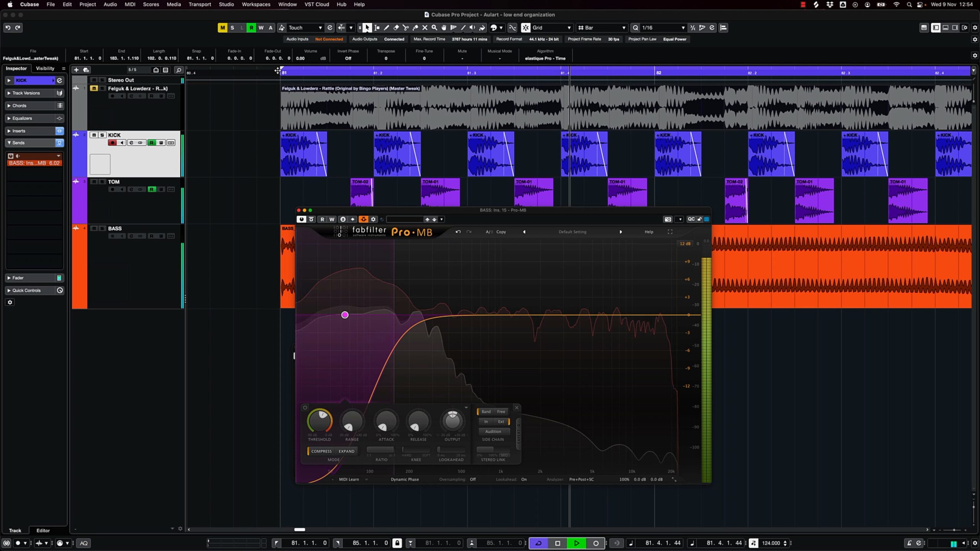Expand the Track Versions inspector section
This screenshot has width=980, height=551.
[x=30, y=93]
